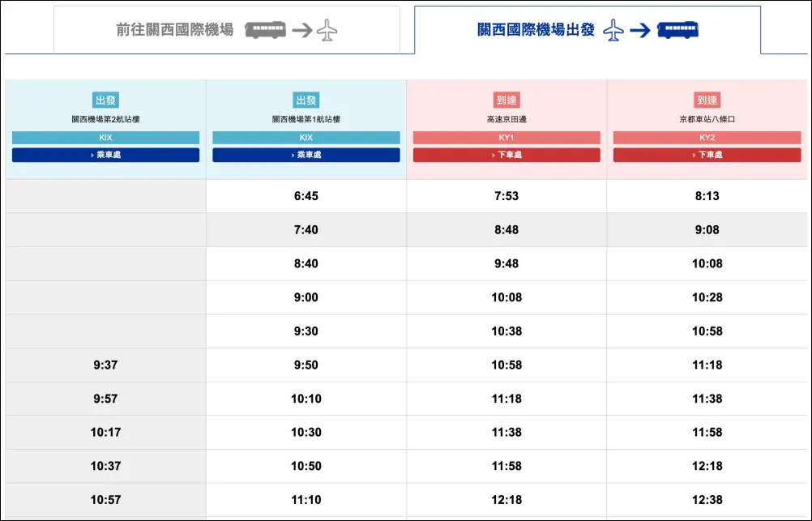Open 下車處 for 高速京田邊

[x=506, y=155]
